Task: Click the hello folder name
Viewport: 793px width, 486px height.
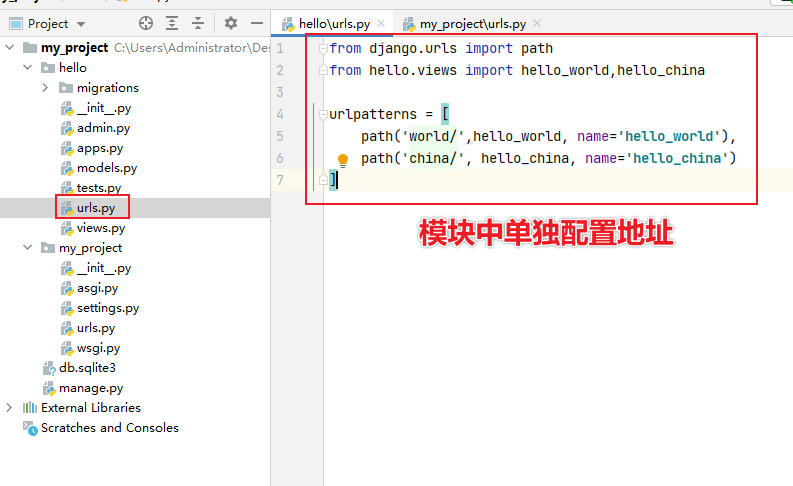Action: [x=73, y=67]
